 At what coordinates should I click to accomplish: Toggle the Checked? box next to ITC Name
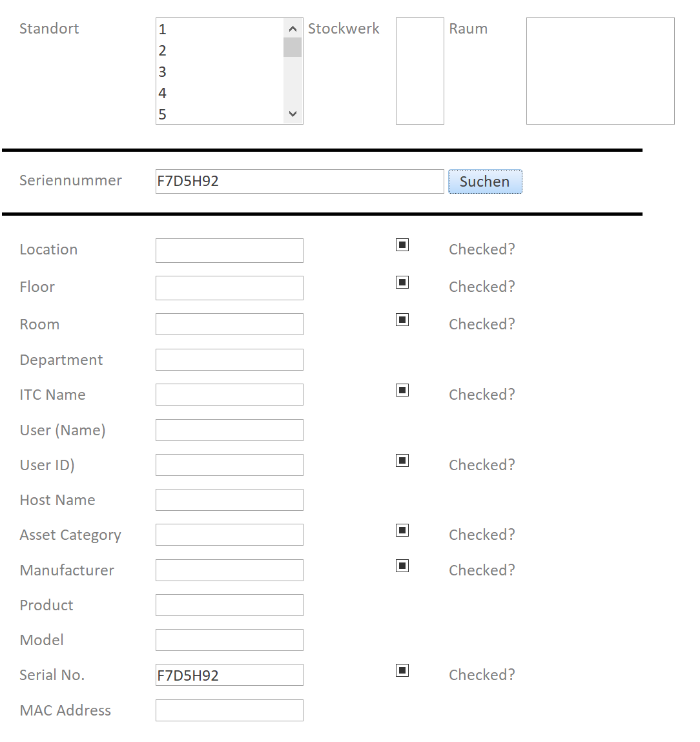(x=402, y=390)
